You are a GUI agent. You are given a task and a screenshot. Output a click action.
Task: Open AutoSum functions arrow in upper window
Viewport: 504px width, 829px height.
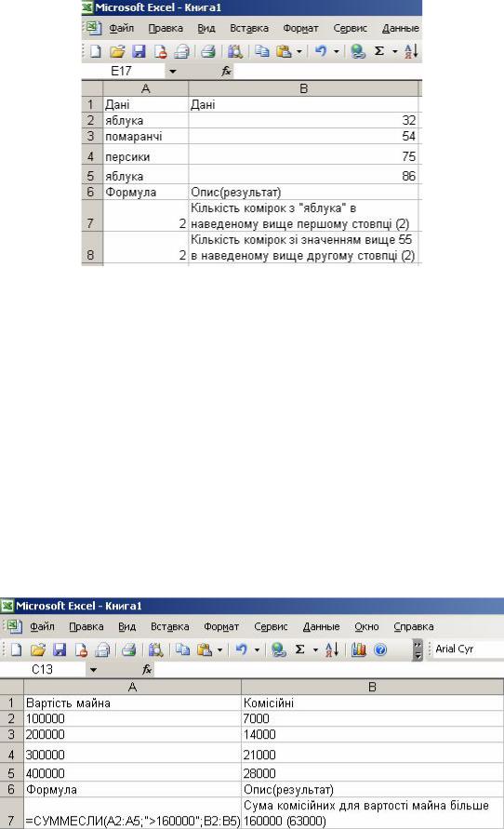pos(394,51)
